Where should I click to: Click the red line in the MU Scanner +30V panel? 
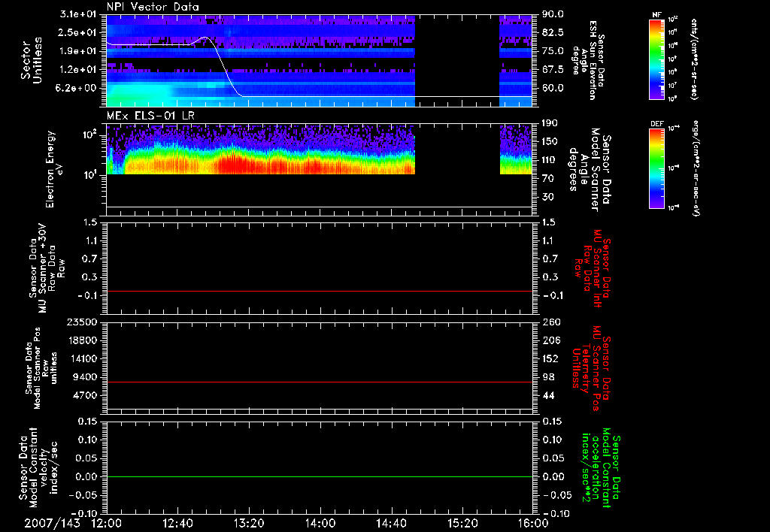tap(320, 291)
